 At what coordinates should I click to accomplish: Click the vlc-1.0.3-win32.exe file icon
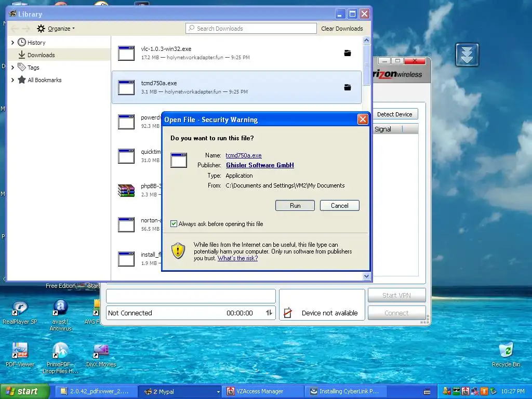click(x=126, y=54)
